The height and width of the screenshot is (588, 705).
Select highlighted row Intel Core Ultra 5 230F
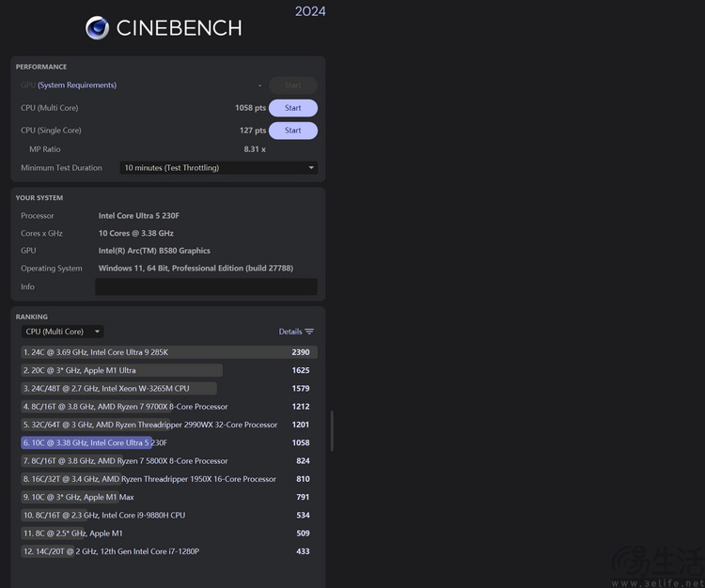(x=169, y=442)
